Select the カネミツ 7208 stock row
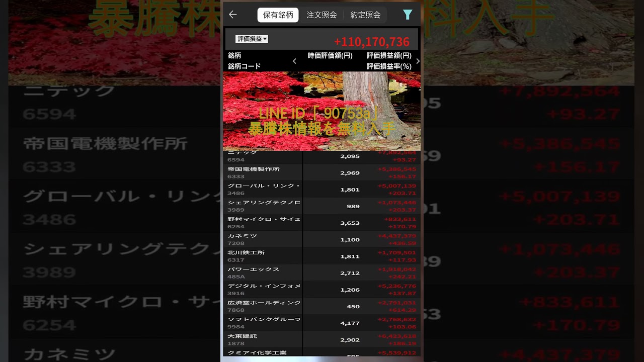 point(322,239)
